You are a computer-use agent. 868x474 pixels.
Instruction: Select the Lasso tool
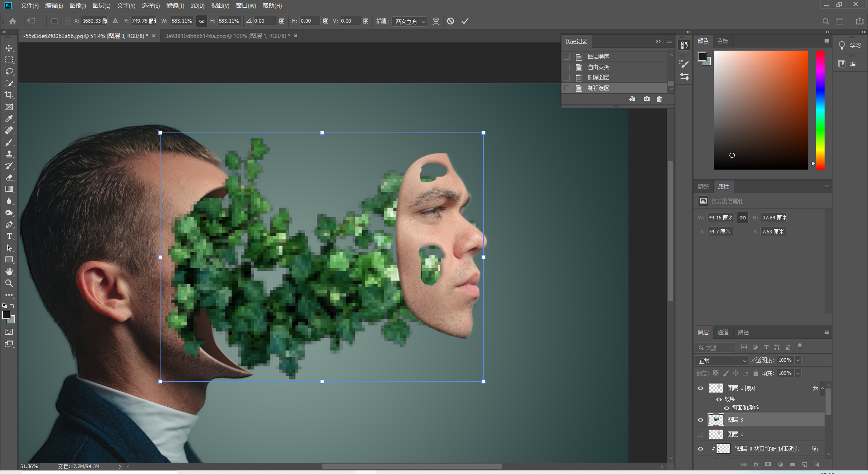(x=9, y=71)
